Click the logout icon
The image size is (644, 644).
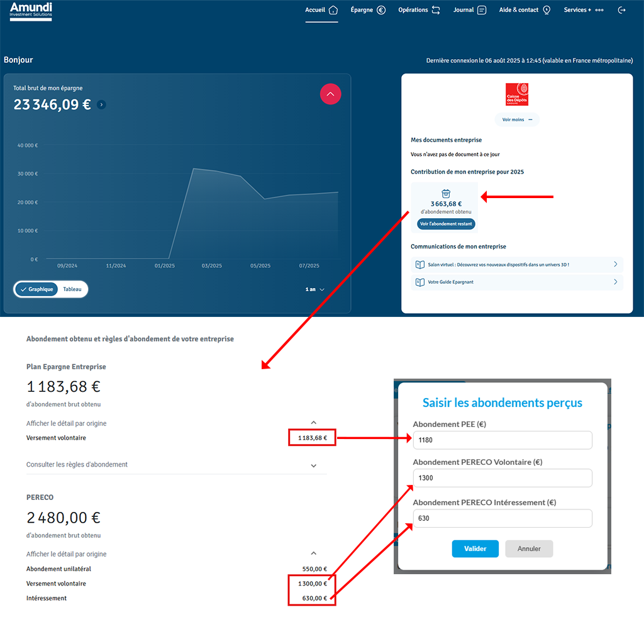coord(622,10)
